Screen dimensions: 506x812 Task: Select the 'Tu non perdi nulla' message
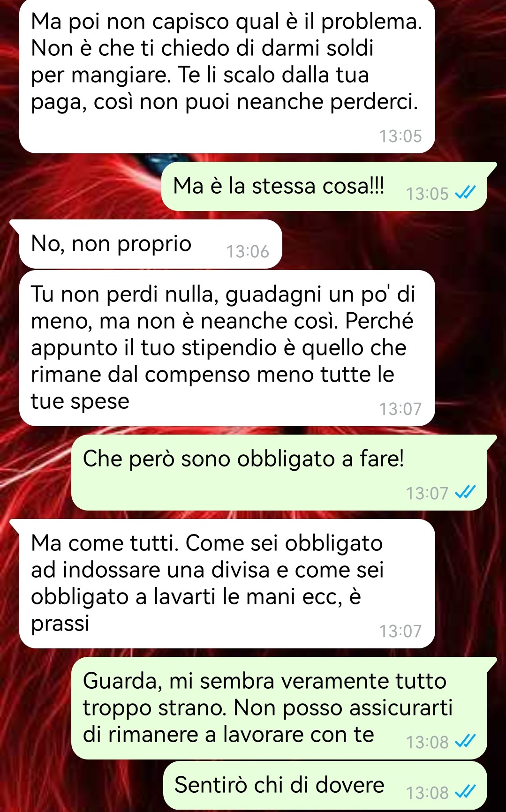click(227, 348)
